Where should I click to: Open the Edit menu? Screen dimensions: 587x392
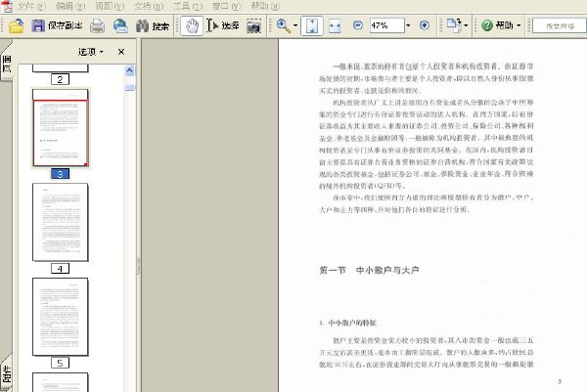click(70, 6)
